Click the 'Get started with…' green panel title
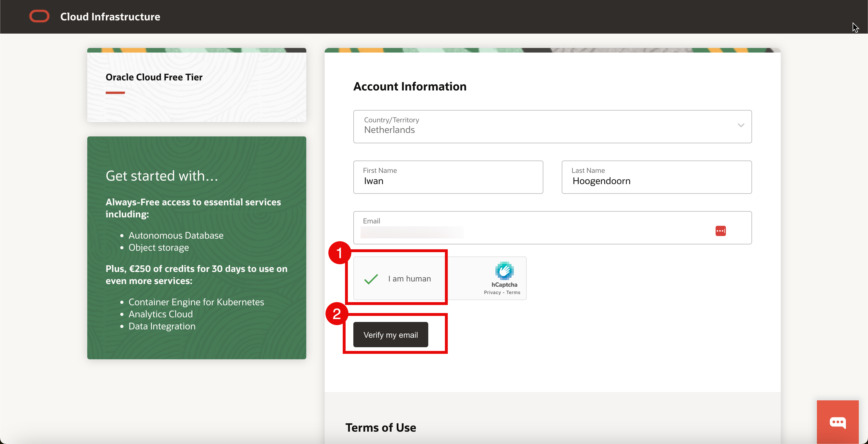868x444 pixels. (x=162, y=176)
